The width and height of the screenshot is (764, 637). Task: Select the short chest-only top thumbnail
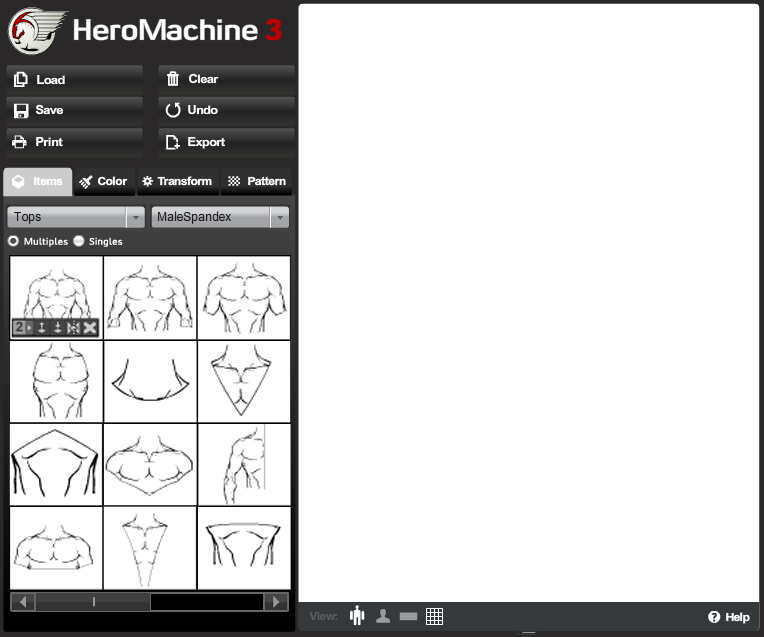57,548
